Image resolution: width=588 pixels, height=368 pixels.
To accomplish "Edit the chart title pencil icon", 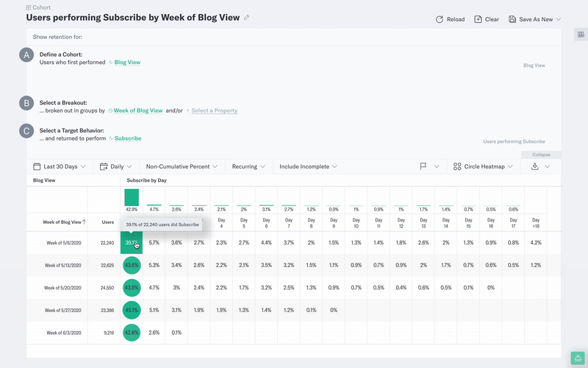I will [x=246, y=17].
